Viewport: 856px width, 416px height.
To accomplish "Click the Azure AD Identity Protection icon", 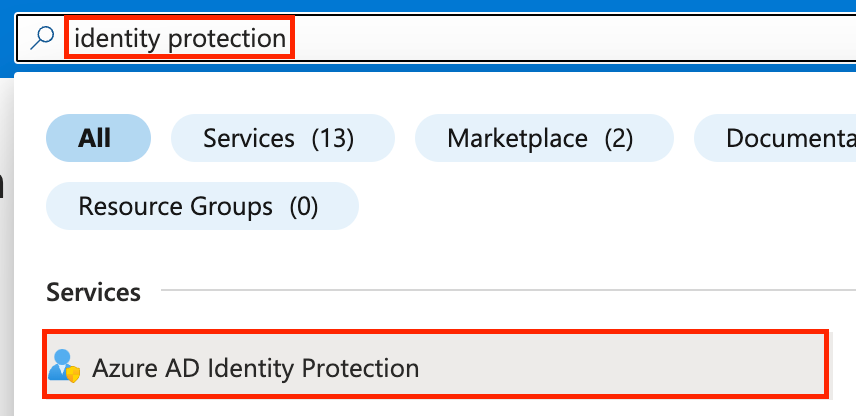I will pyautogui.click(x=64, y=367).
